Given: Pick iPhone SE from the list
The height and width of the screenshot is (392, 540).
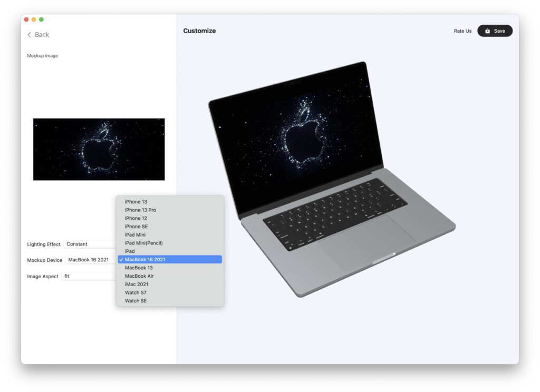Looking at the screenshot, I should click(x=136, y=227).
